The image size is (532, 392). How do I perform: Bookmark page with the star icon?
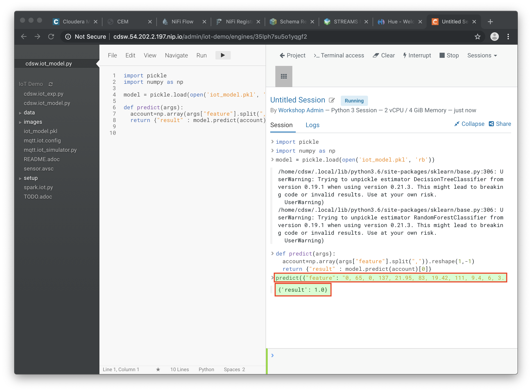(477, 37)
